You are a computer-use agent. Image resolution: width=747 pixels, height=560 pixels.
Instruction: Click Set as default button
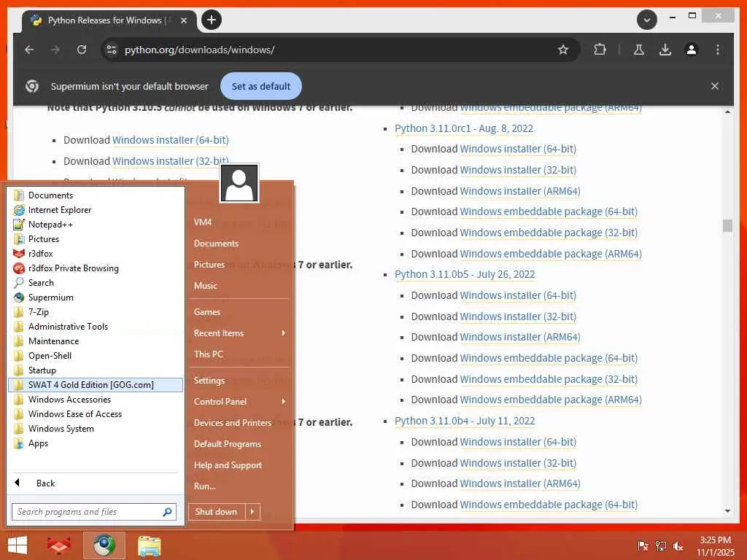tap(261, 86)
